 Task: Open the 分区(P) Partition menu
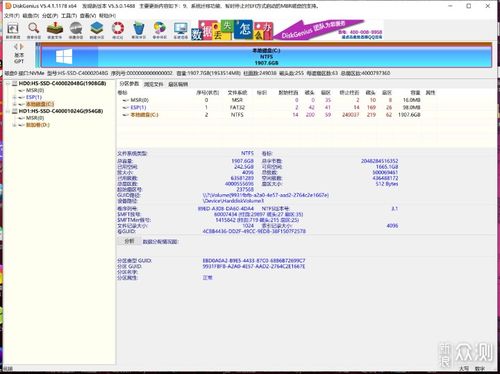50,16
